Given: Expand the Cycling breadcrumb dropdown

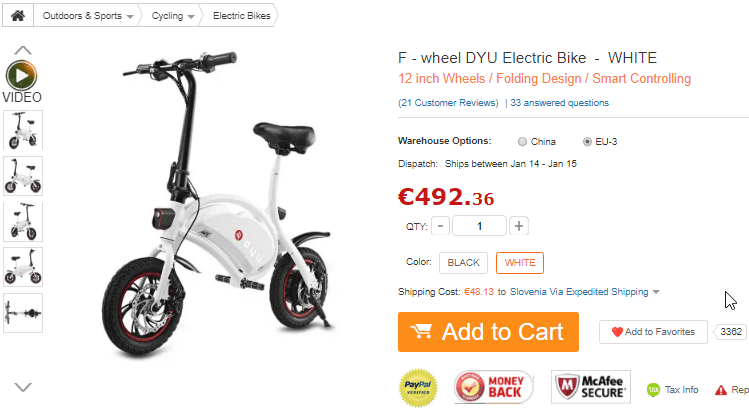Looking at the screenshot, I should pyautogui.click(x=191, y=17).
